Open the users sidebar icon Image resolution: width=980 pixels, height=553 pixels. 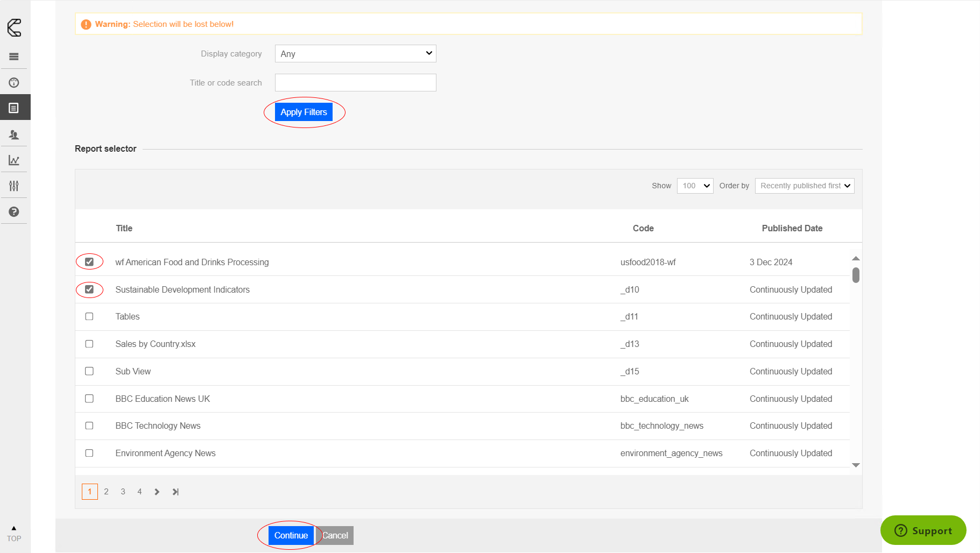tap(14, 134)
